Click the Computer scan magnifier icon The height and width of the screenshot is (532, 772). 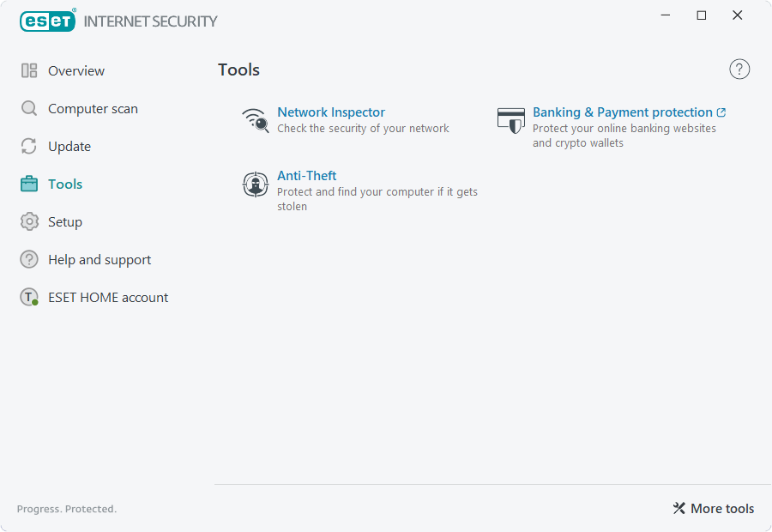29,109
